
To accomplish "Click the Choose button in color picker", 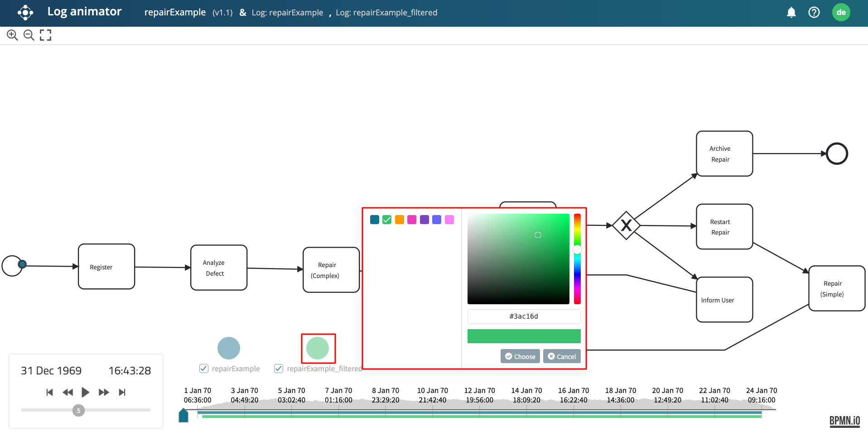I will [x=520, y=356].
